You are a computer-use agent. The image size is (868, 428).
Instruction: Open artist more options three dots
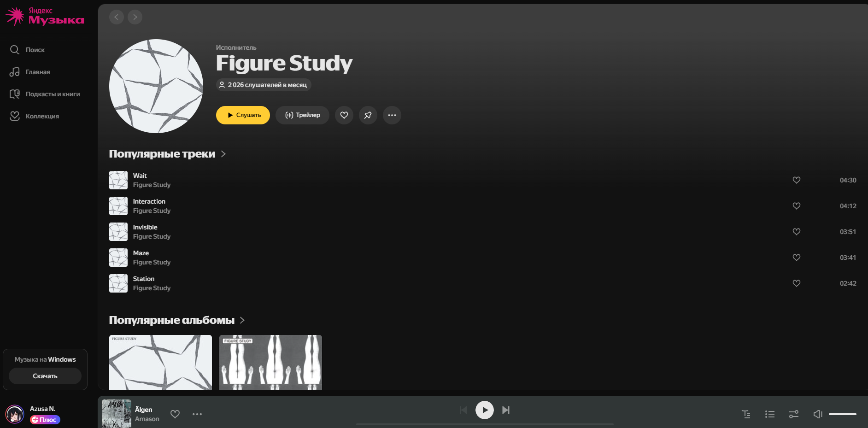392,115
